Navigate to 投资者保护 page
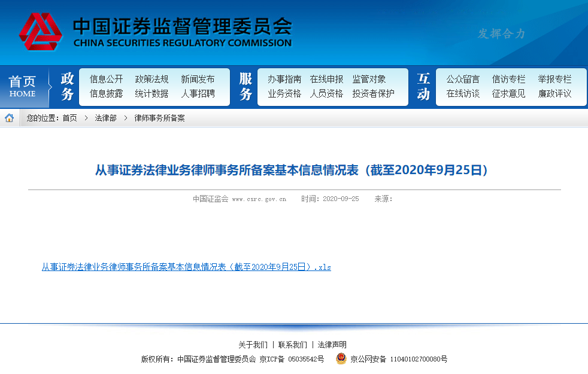 point(373,94)
